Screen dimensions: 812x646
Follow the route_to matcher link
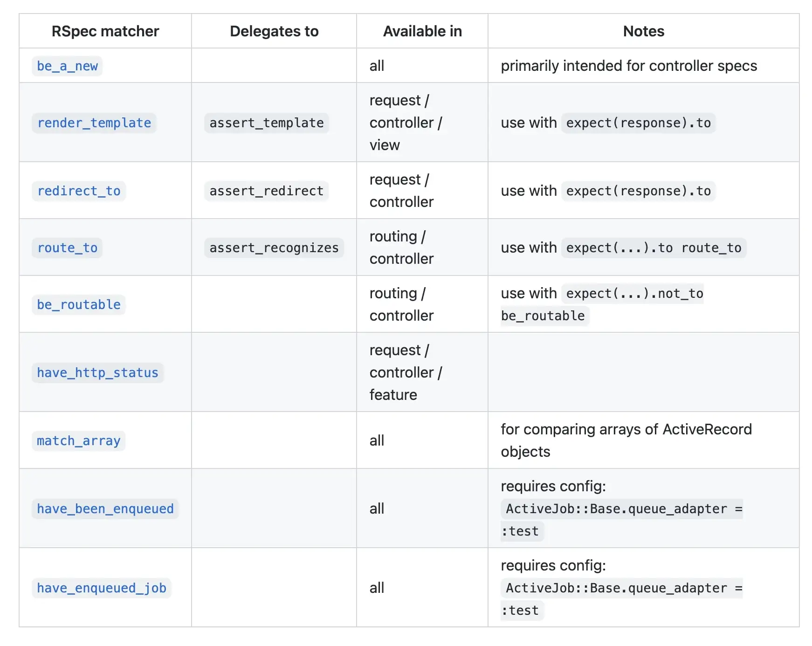click(67, 248)
